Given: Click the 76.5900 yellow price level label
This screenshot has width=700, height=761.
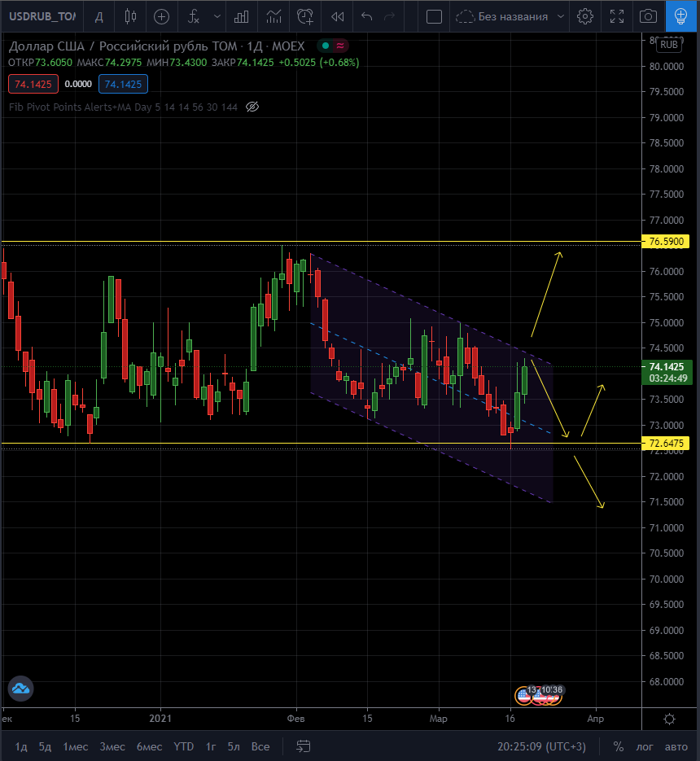Looking at the screenshot, I should 666,241.
